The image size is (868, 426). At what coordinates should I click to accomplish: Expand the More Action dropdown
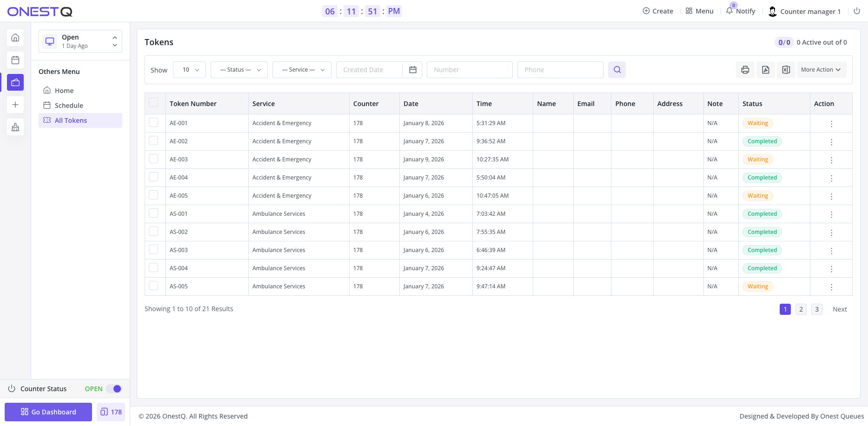point(822,70)
